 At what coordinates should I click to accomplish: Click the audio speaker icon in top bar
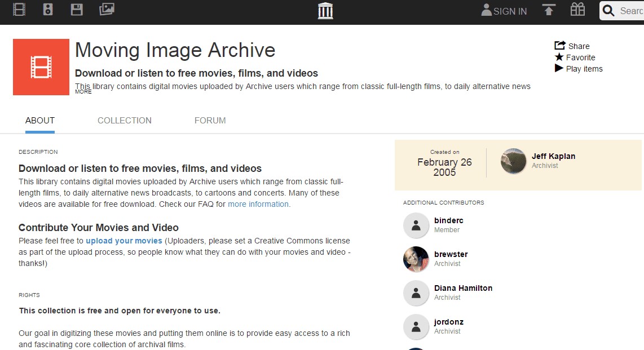coord(48,10)
